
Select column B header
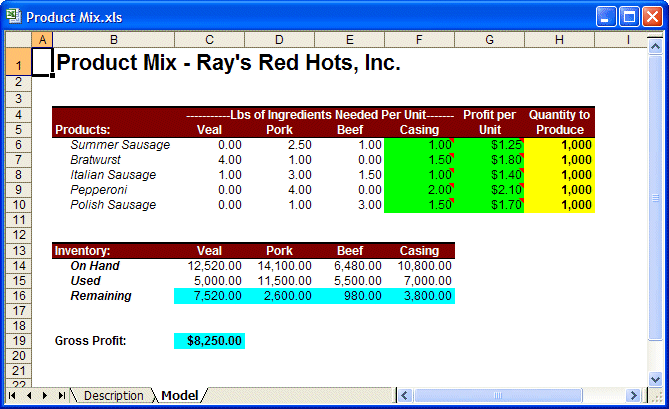[113, 40]
